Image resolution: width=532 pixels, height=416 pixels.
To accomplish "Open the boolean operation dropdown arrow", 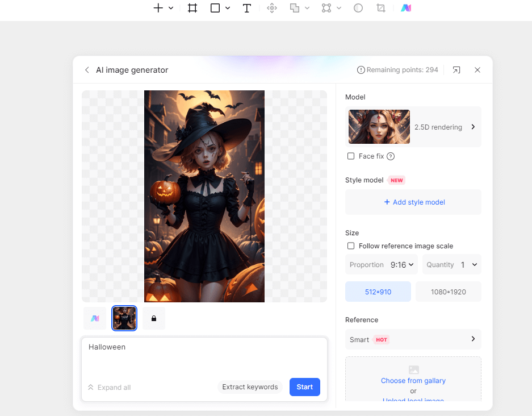I will point(307,8).
